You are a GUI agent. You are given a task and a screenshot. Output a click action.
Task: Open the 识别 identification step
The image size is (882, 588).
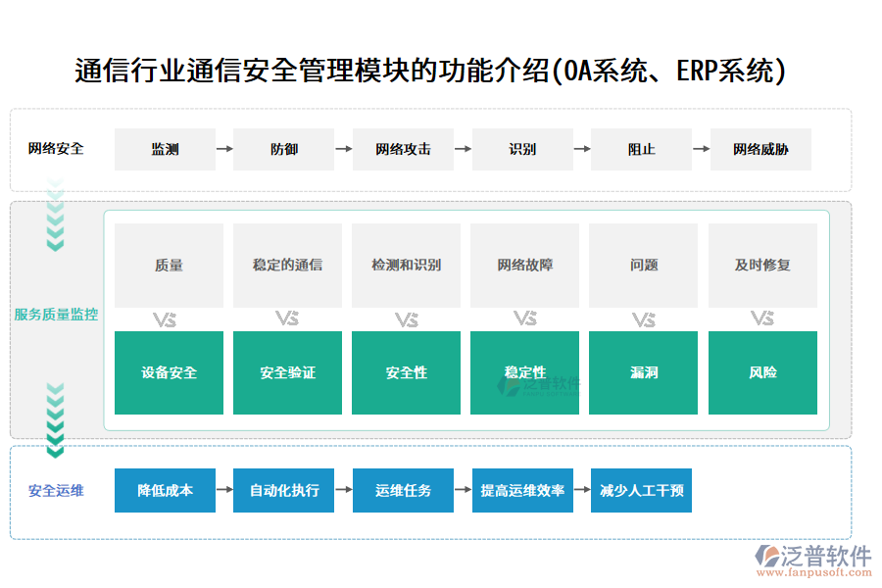[x=522, y=149]
